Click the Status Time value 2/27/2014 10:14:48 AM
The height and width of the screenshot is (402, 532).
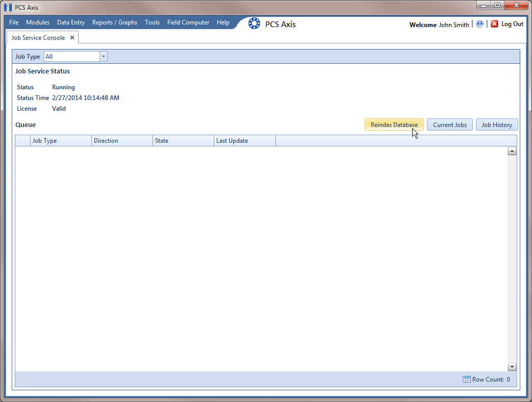point(86,98)
